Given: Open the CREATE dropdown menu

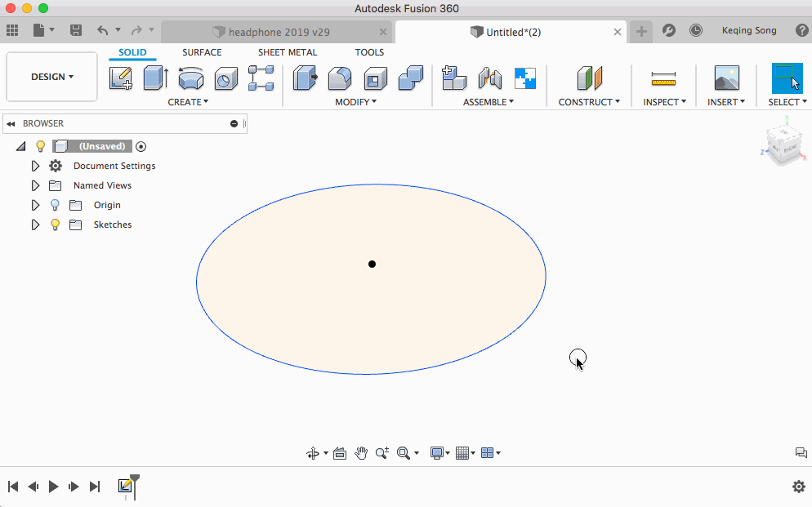Looking at the screenshot, I should click(x=188, y=102).
